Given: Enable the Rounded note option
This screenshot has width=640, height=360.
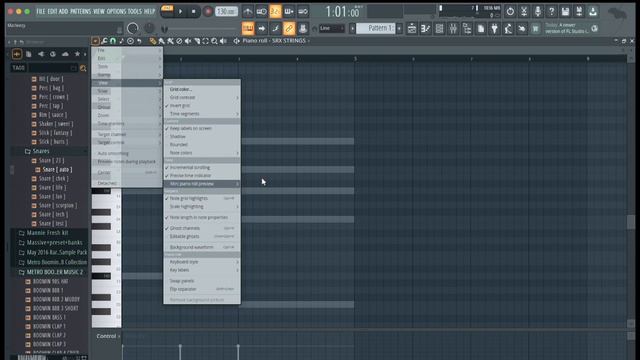Looking at the screenshot, I should pyautogui.click(x=202, y=144).
